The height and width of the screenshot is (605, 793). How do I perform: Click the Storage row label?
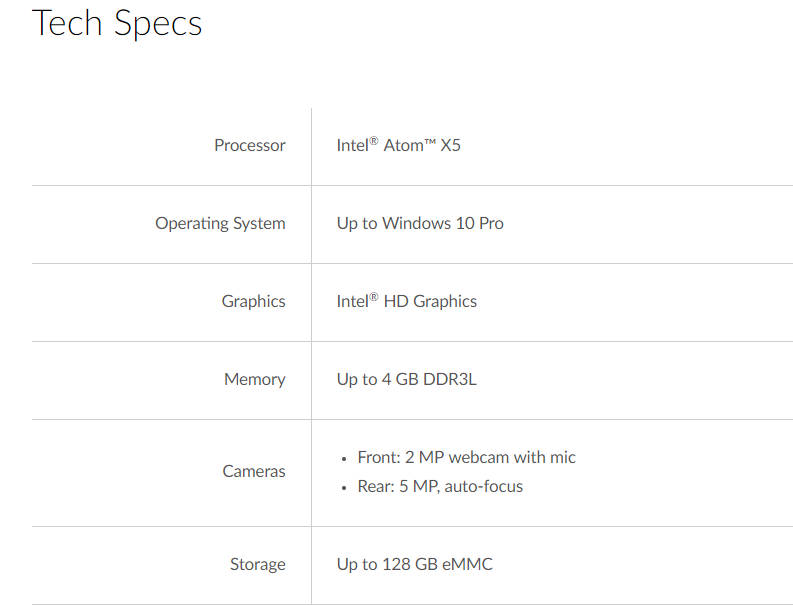coord(257,565)
